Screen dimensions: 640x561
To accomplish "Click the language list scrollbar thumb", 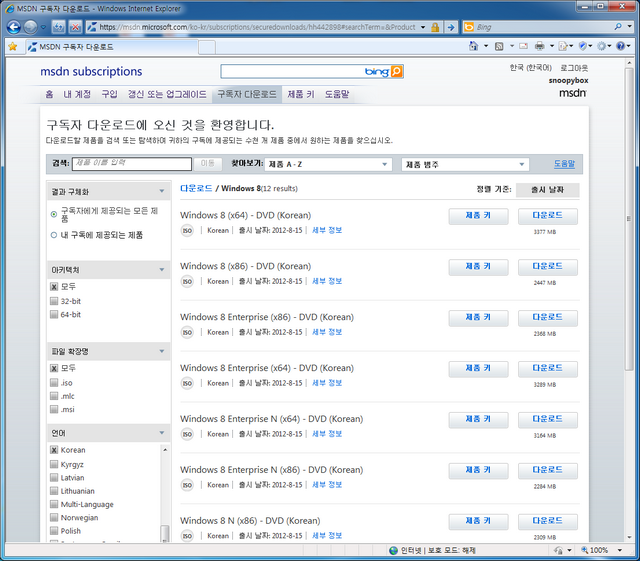I will (x=164, y=532).
